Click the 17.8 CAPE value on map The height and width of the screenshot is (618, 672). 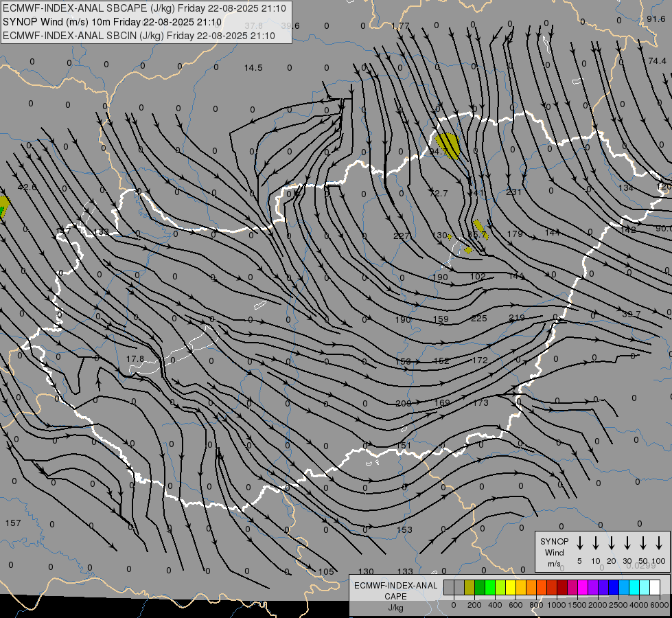tap(135, 358)
